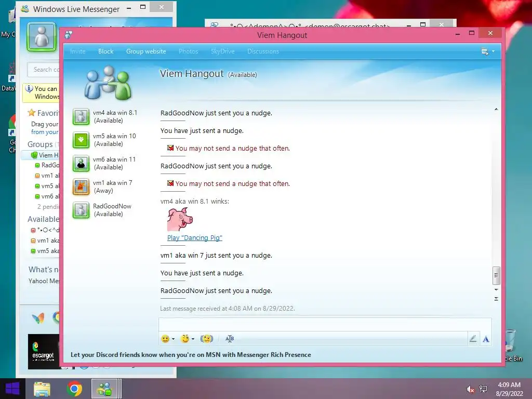Select vm1 aka win 7 member name
The width and height of the screenshot is (532, 399).
point(113,183)
